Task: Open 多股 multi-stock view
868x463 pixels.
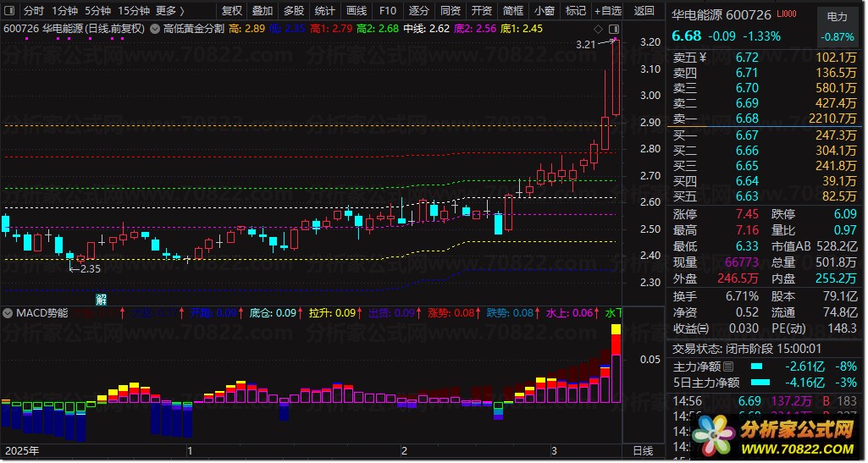Action: [x=294, y=10]
